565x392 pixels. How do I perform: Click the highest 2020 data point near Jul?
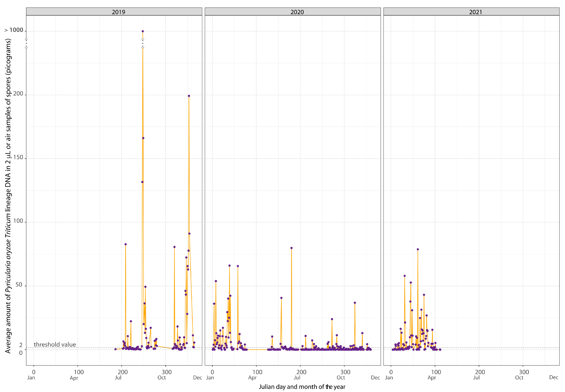(291, 248)
